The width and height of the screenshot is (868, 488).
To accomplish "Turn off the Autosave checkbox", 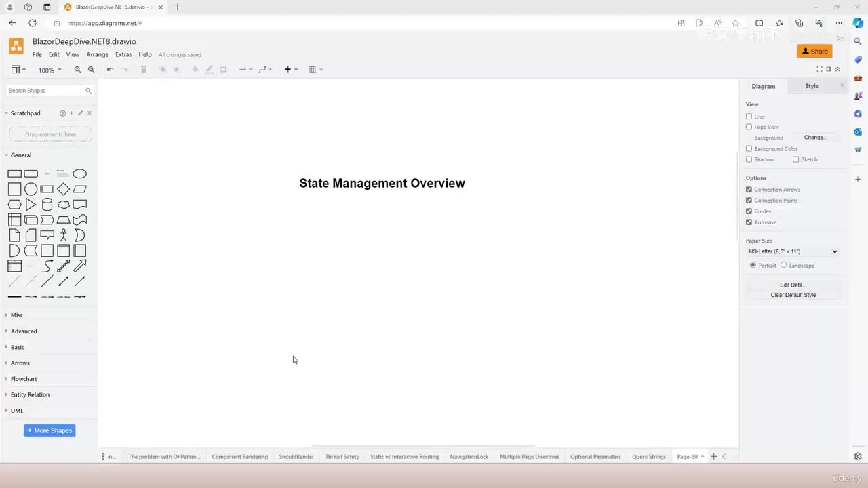I will click(749, 222).
